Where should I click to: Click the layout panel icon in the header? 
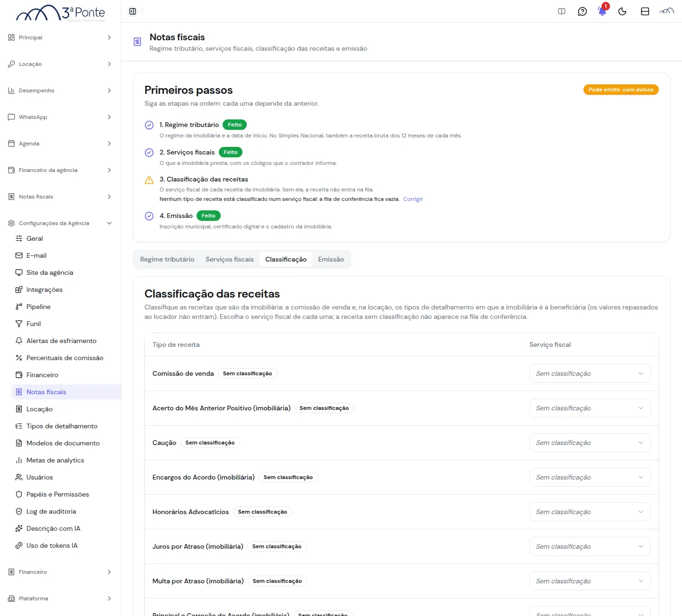click(645, 11)
